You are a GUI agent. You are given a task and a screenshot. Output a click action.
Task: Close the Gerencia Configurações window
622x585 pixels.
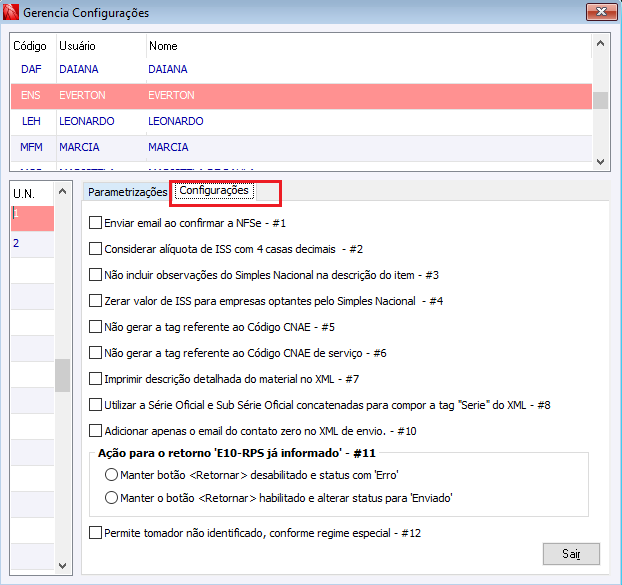point(601,12)
